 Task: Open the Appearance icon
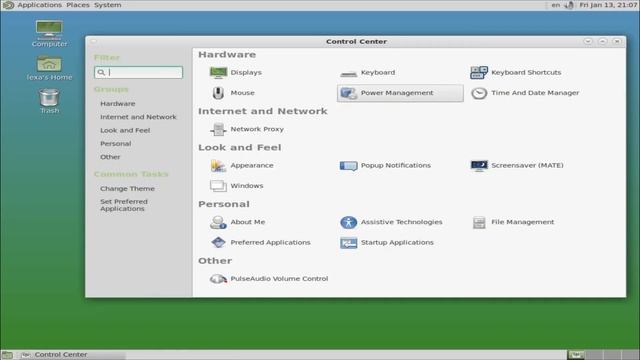pos(218,166)
